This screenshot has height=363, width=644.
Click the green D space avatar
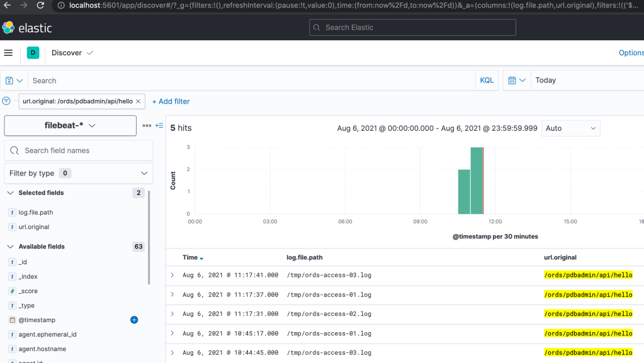pos(33,53)
